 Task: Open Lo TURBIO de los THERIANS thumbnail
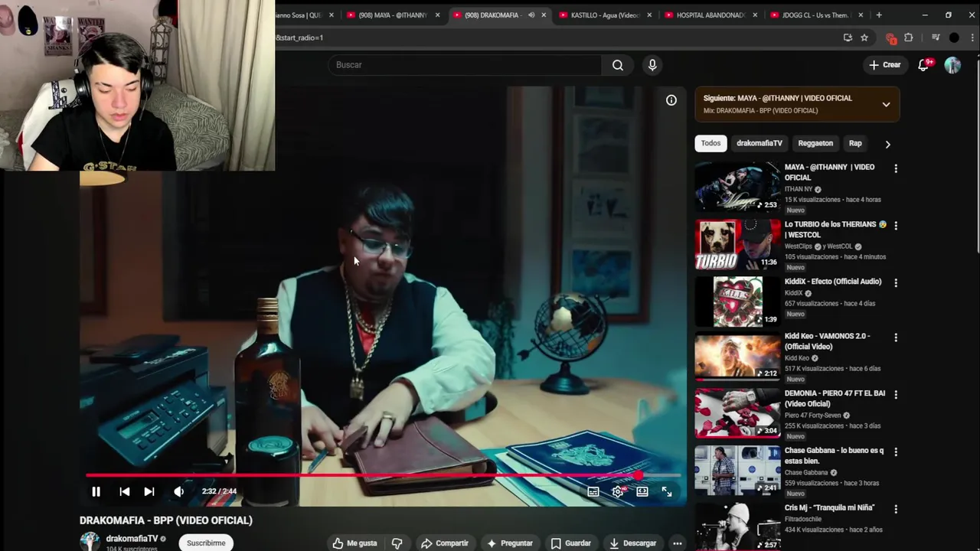(x=737, y=244)
